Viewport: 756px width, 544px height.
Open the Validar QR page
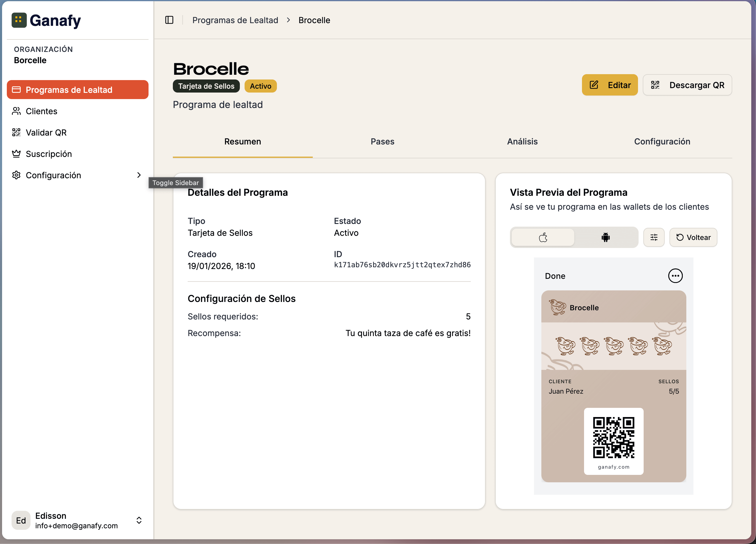tap(46, 132)
